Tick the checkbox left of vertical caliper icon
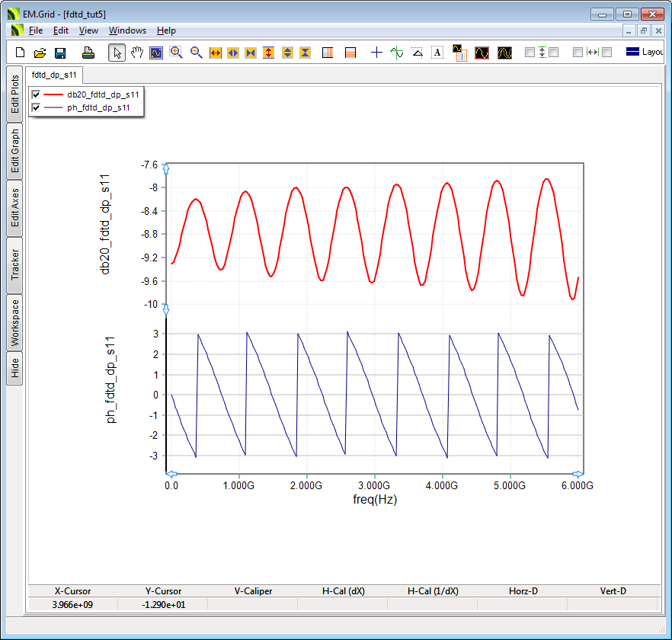Viewport: 672px width, 640px height. click(530, 53)
